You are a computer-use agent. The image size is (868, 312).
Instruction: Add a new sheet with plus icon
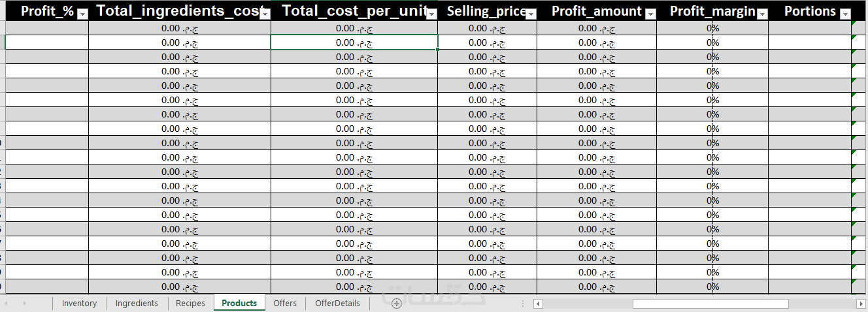click(396, 304)
